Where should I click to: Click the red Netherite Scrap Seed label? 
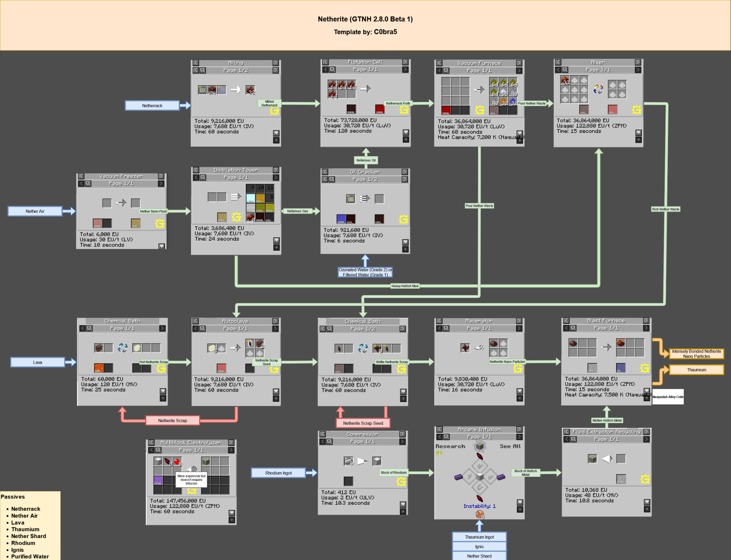click(363, 423)
